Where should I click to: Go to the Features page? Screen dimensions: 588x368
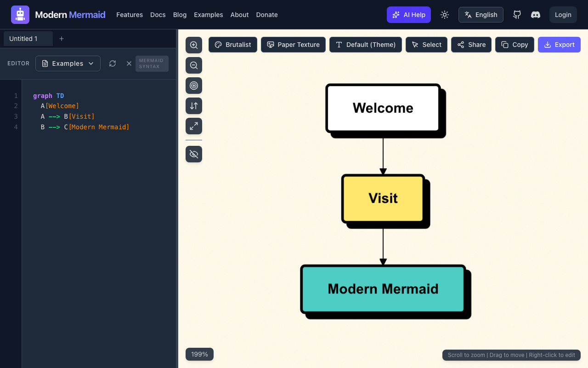(130, 15)
